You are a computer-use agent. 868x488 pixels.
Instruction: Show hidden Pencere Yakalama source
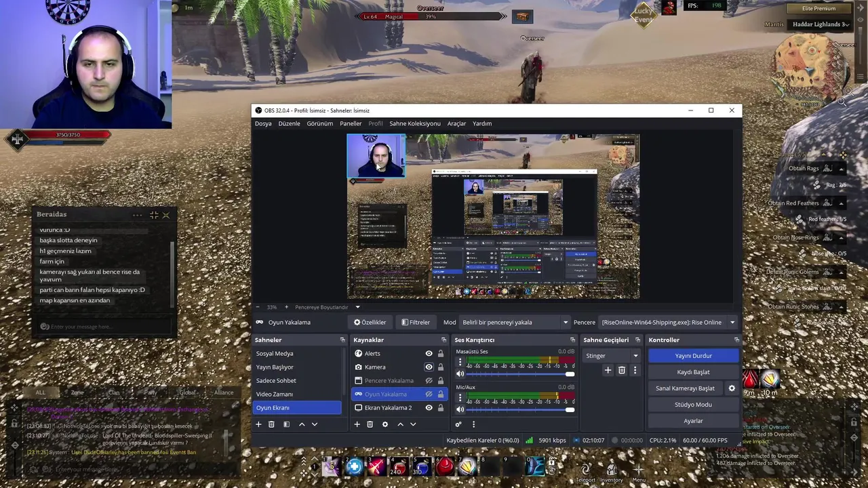coord(429,380)
